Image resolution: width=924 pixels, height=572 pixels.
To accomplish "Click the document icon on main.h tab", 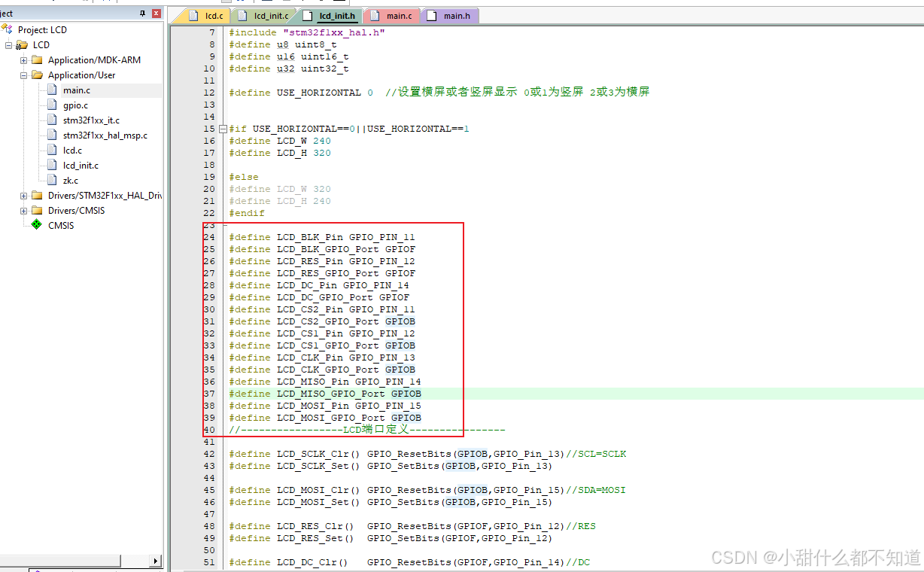I will click(x=431, y=15).
